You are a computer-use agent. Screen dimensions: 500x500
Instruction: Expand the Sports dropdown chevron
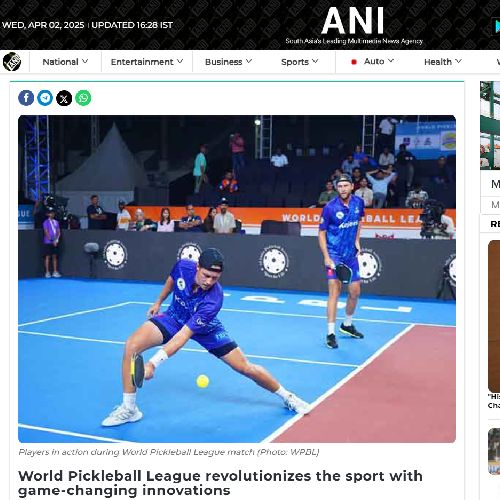click(315, 62)
